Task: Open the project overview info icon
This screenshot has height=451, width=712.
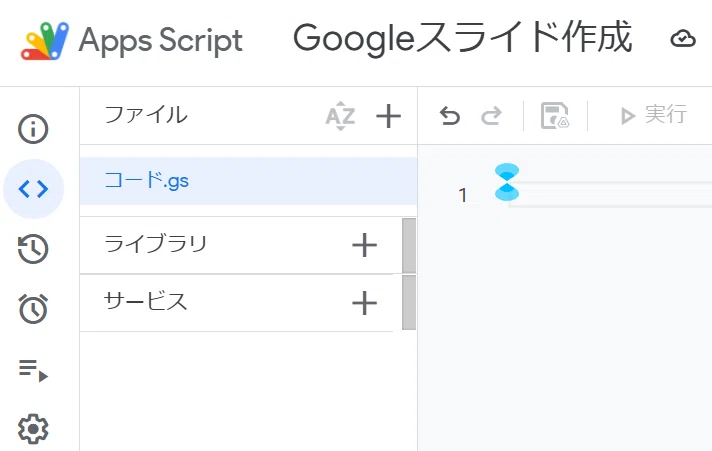Action: [x=33, y=129]
